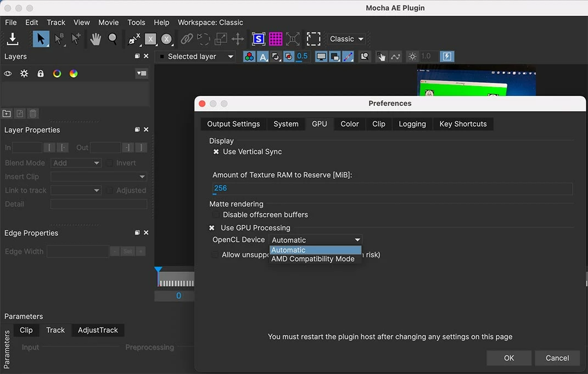This screenshot has height=374, width=588.
Task: Select the arrow Pick tool
Action: [x=41, y=38]
